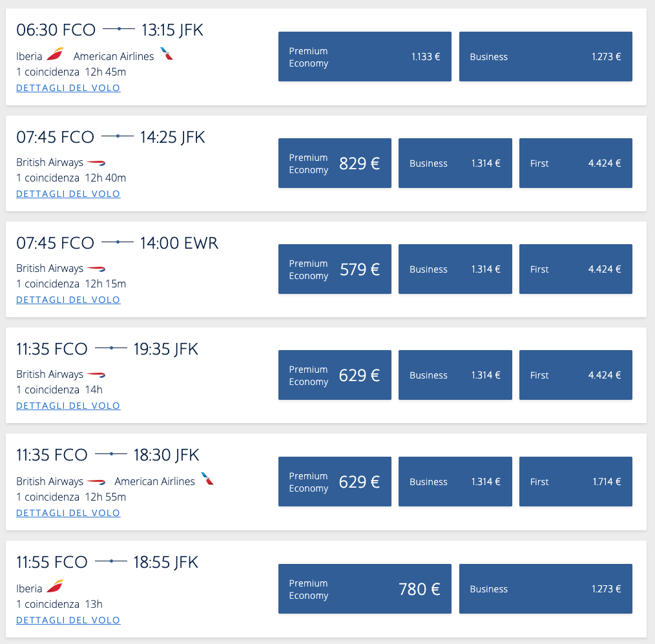
Task: Click the American Airlines logo on the 06:30 flight
Action: 167,54
